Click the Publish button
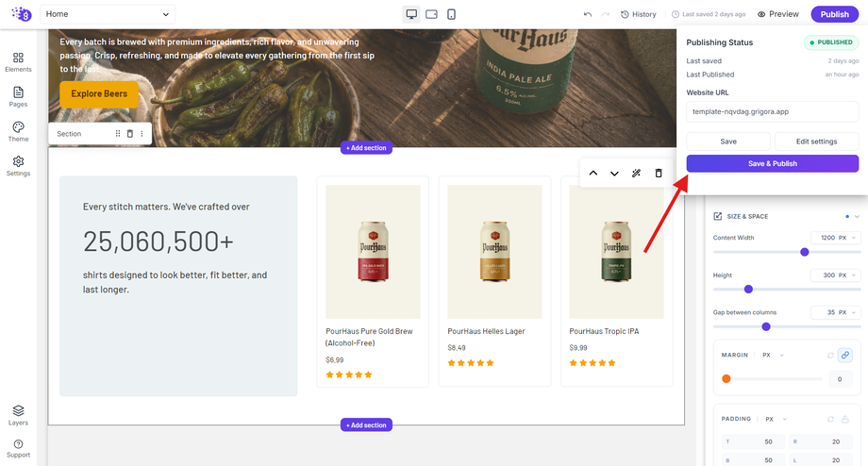The height and width of the screenshot is (466, 868). point(834,14)
